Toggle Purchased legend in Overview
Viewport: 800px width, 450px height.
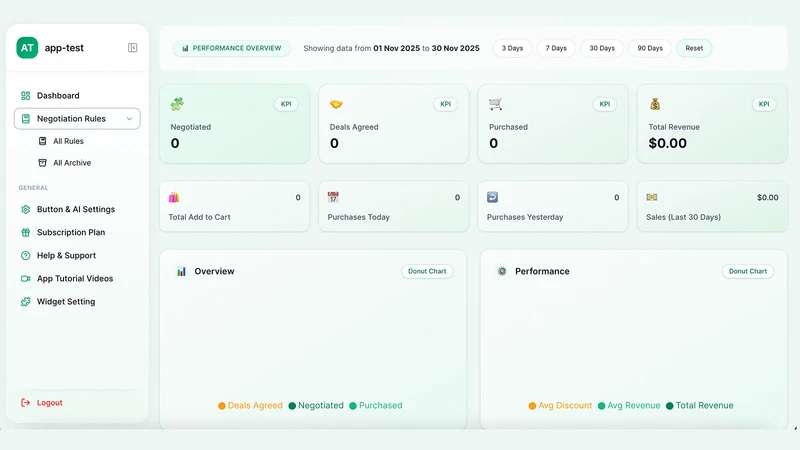click(x=376, y=406)
